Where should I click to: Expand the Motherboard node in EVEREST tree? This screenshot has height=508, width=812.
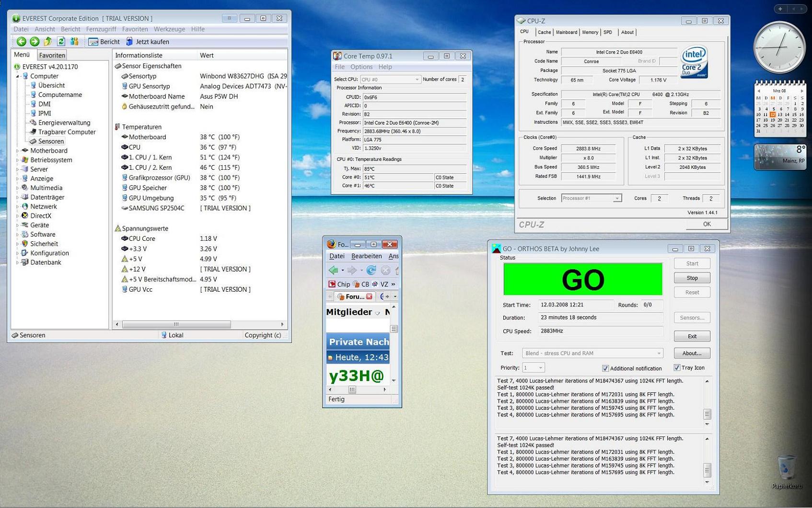click(17, 151)
